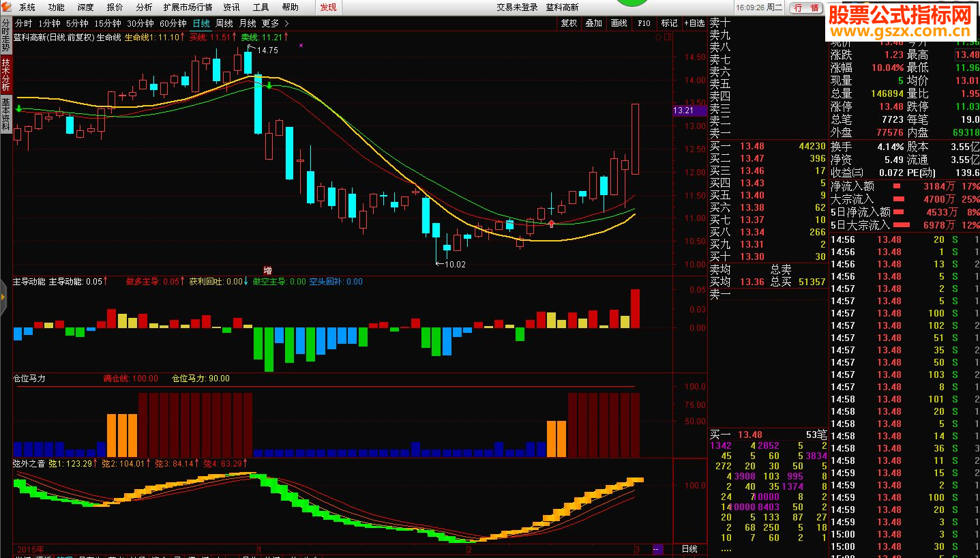Viewport: 980px width, 558px height.
Task: Open the 功能 menu
Action: point(57,8)
